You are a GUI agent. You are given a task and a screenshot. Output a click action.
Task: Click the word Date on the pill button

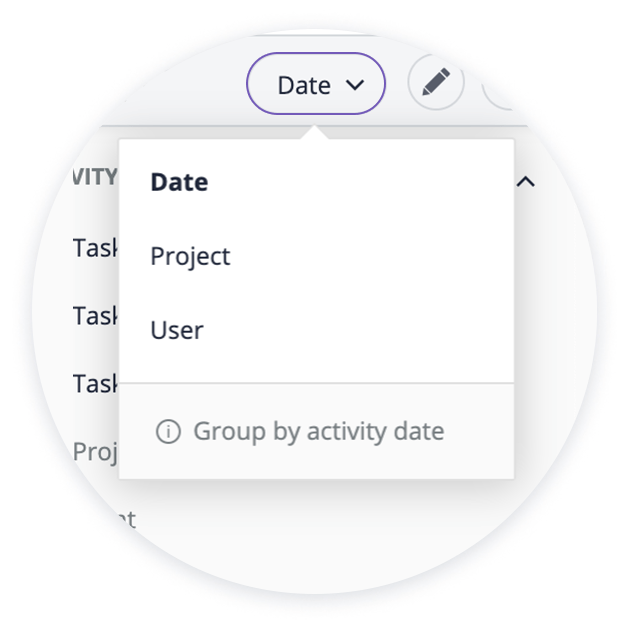(x=304, y=85)
